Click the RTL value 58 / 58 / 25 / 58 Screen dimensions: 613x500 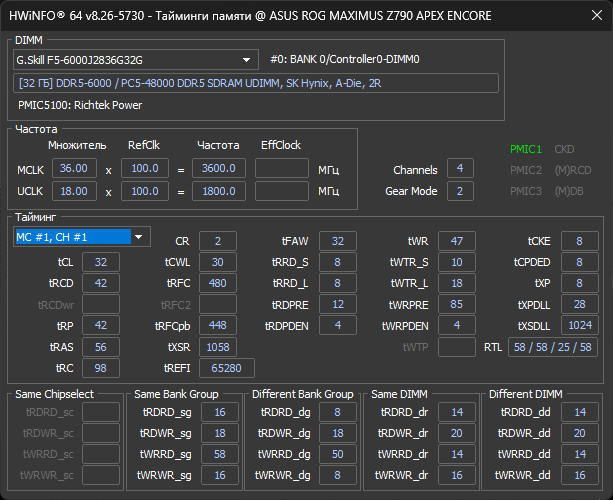pyautogui.click(x=553, y=347)
